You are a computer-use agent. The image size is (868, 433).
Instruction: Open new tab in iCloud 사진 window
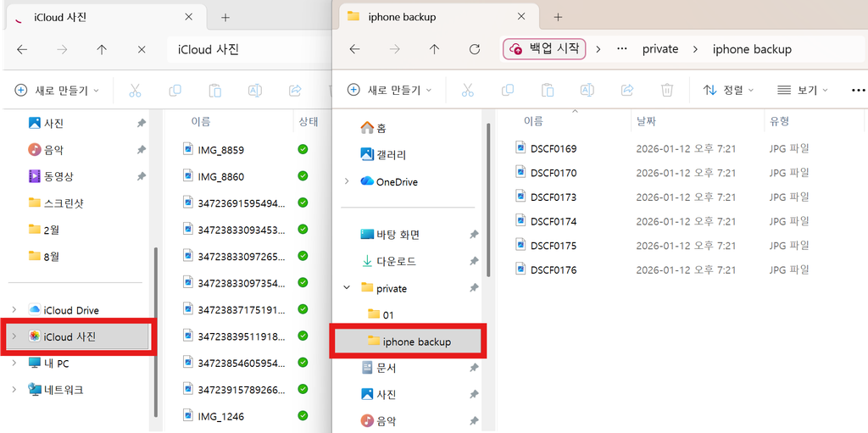(225, 17)
